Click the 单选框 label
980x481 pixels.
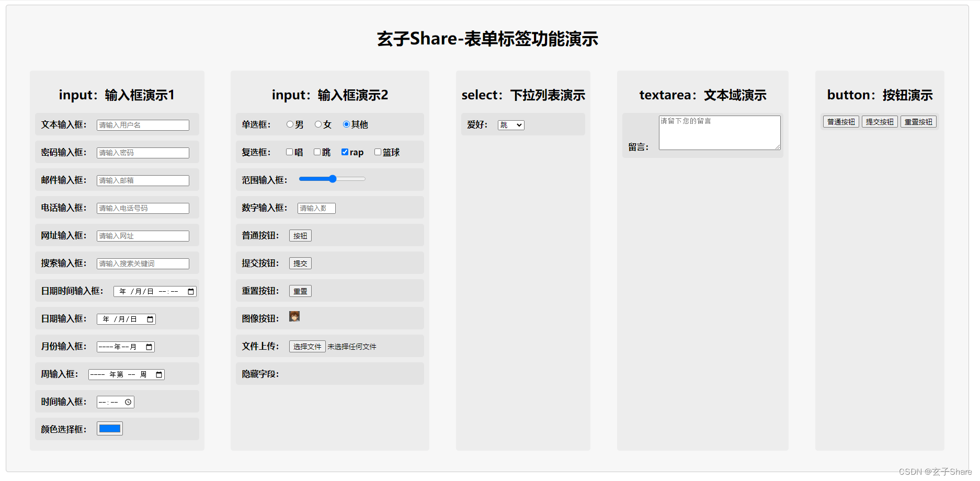(x=256, y=124)
